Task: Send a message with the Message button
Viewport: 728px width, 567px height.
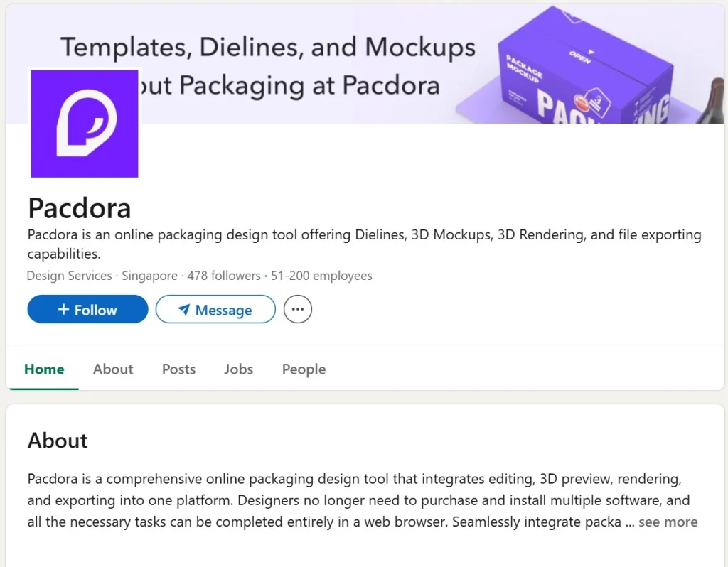Action: 215,310
